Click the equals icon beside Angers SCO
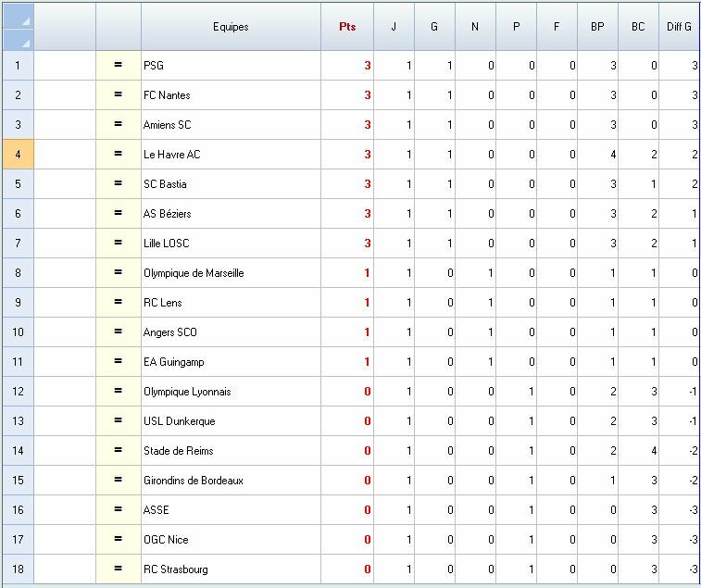This screenshot has width=701, height=588. 118,332
